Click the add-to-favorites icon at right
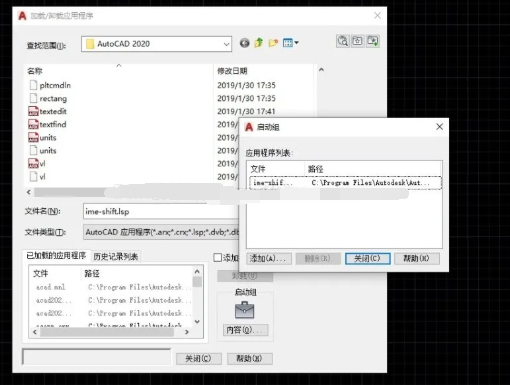 pos(373,41)
